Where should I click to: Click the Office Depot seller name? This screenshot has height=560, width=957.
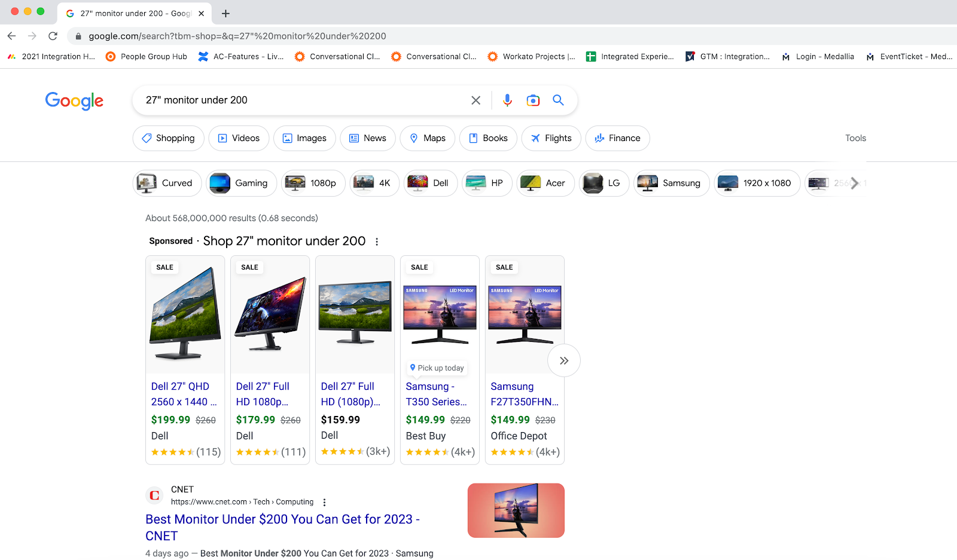tap(519, 436)
